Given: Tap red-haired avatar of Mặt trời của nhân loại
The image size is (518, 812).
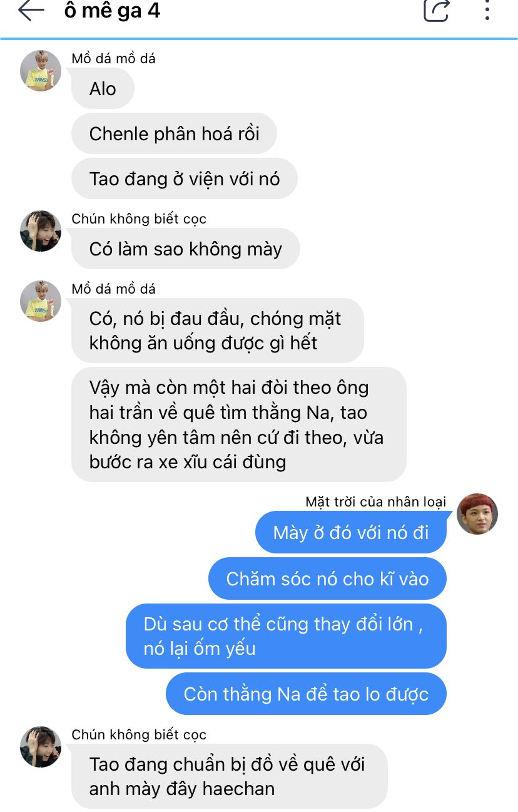Looking at the screenshot, I should (x=477, y=514).
